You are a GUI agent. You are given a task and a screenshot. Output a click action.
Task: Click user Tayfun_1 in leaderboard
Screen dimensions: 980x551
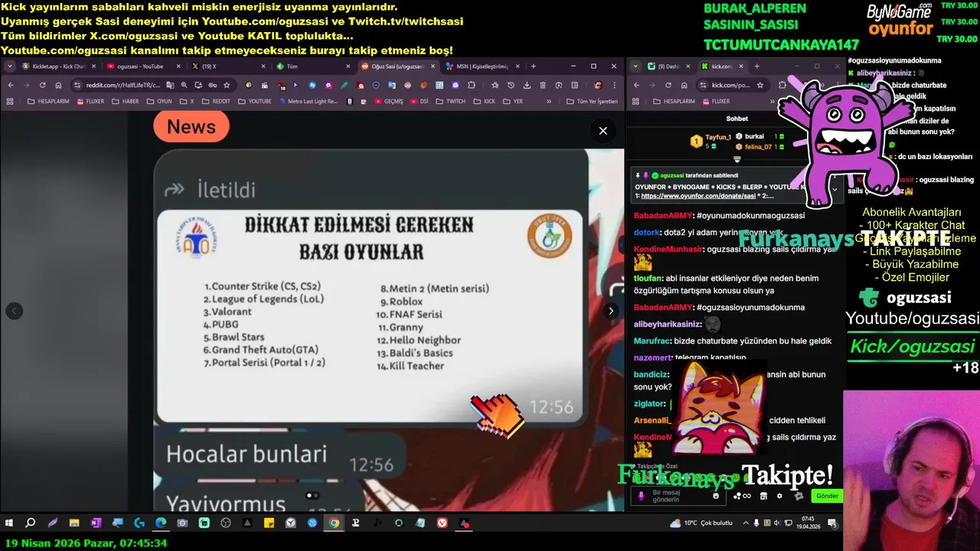(718, 137)
